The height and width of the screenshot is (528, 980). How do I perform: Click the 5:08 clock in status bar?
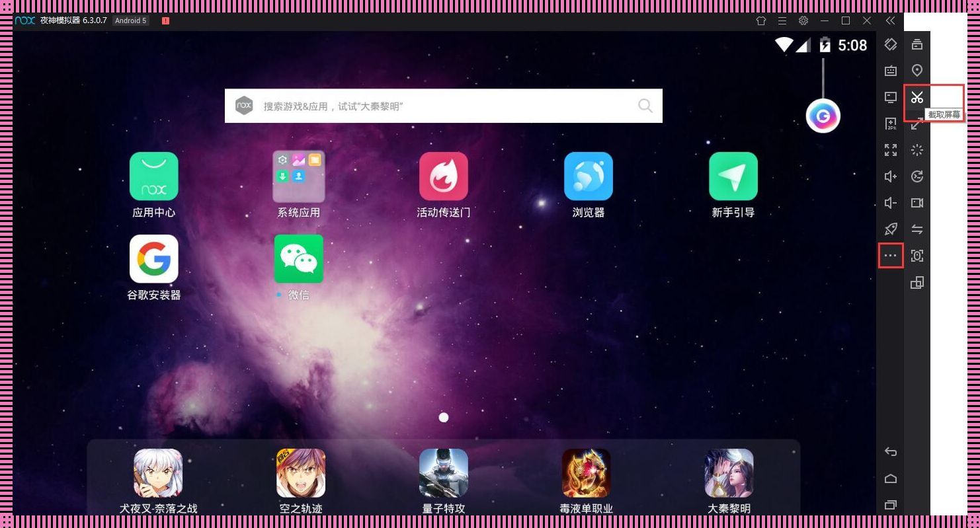pos(852,45)
